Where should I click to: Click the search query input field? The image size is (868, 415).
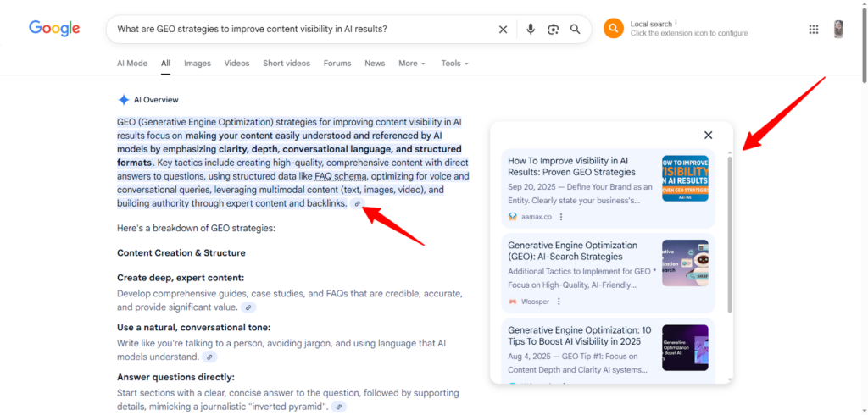[297, 30]
